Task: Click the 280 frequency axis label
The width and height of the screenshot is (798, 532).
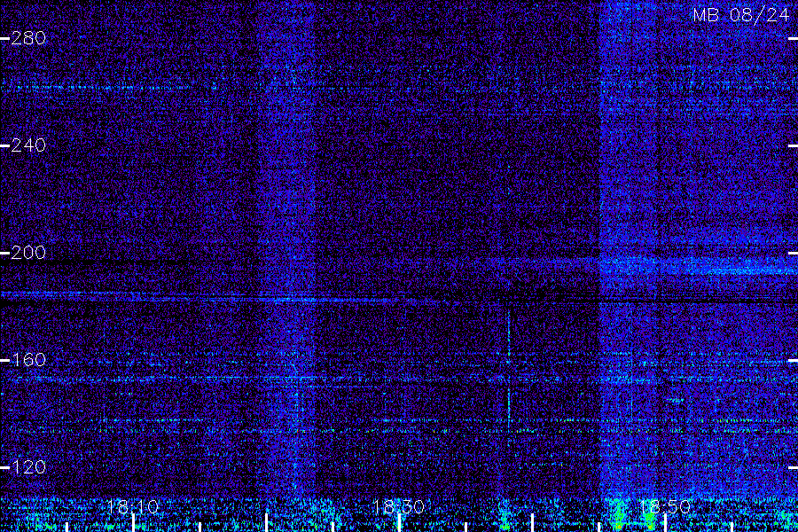Action: [28, 38]
